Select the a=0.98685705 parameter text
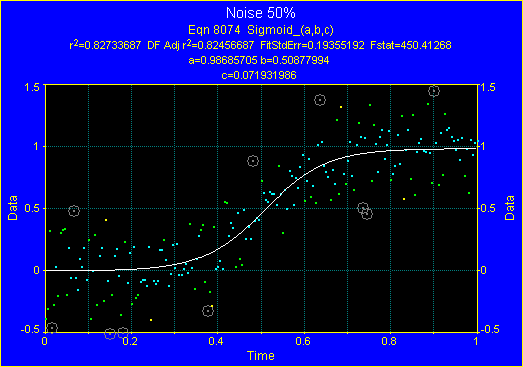This screenshot has width=523, height=367. tap(223, 60)
